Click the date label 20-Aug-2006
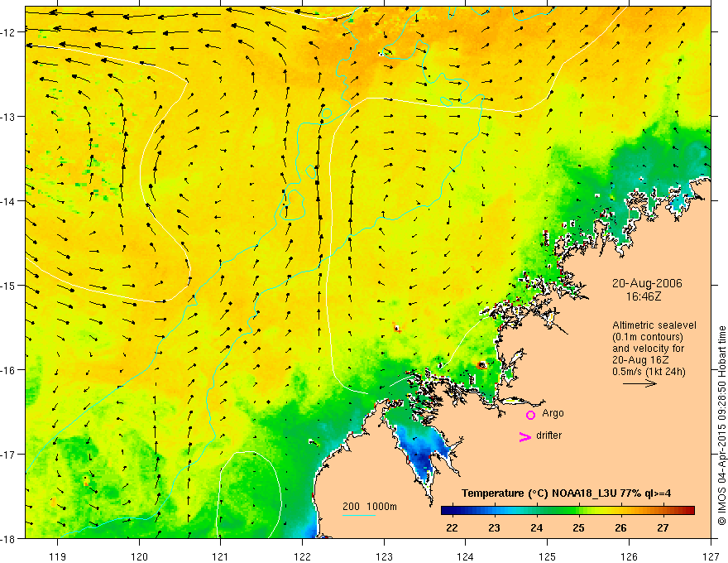This screenshot has height=563, width=728. 647,283
